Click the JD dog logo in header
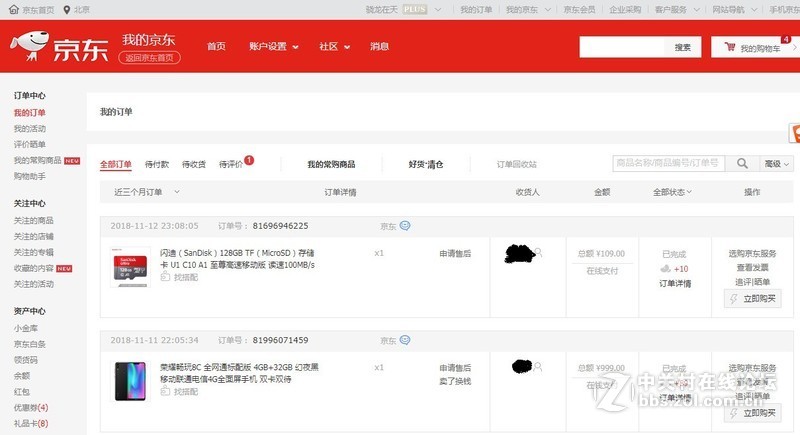This screenshot has height=435, width=800. tap(30, 45)
